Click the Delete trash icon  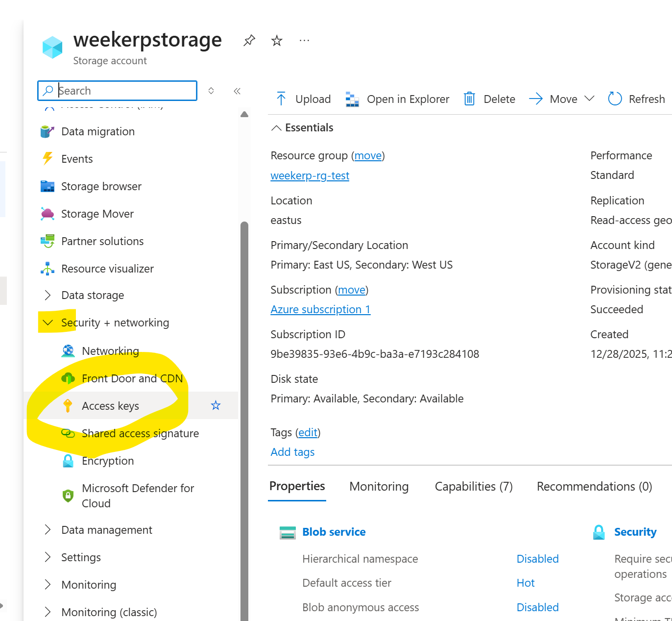pyautogui.click(x=469, y=99)
